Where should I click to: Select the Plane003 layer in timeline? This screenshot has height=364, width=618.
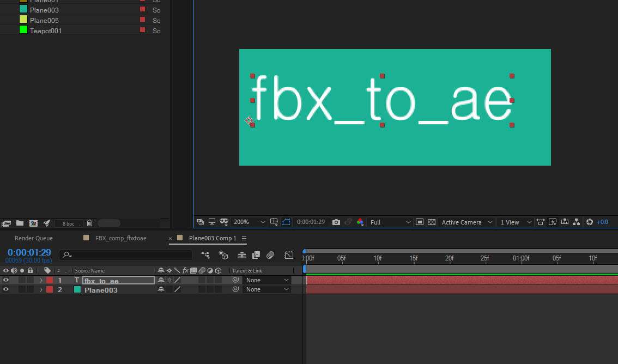click(x=101, y=290)
